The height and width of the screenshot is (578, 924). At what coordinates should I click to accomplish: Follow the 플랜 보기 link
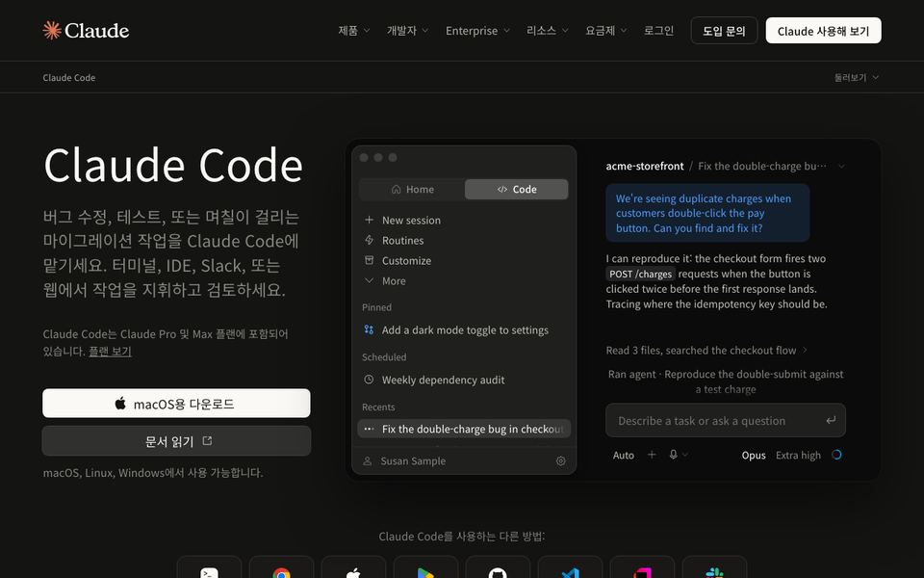click(110, 352)
